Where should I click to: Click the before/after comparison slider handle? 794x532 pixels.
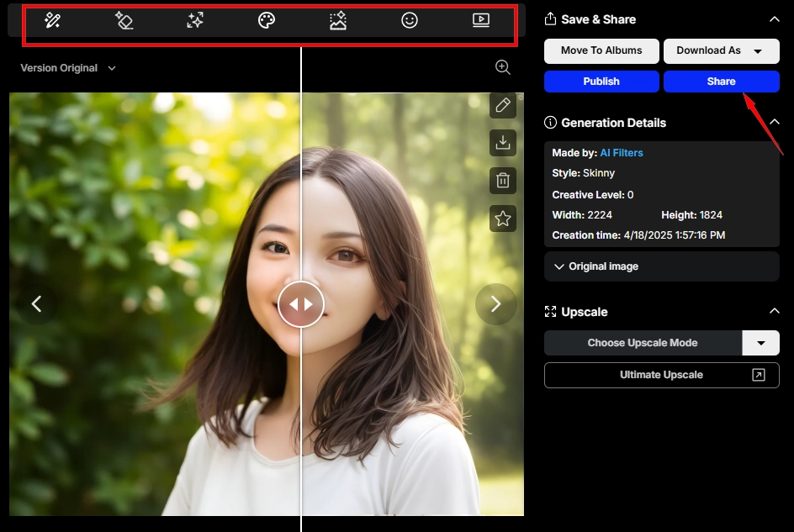301,303
